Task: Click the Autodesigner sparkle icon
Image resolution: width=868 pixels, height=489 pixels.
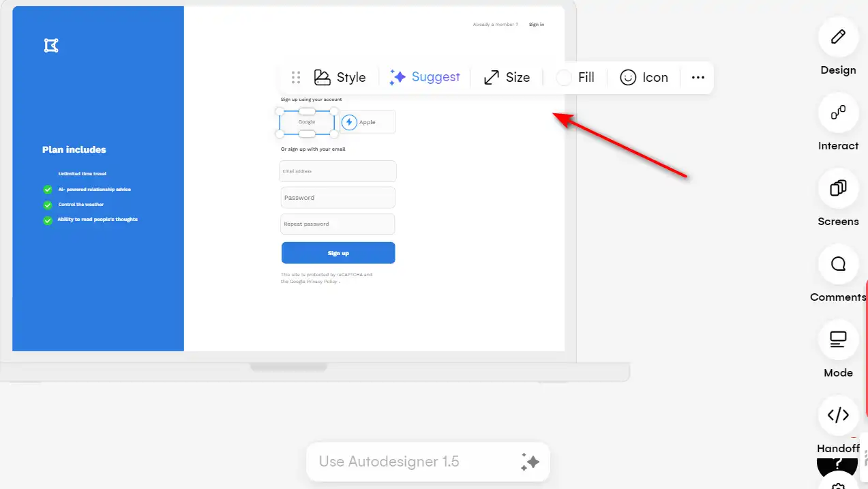Action: tap(530, 462)
